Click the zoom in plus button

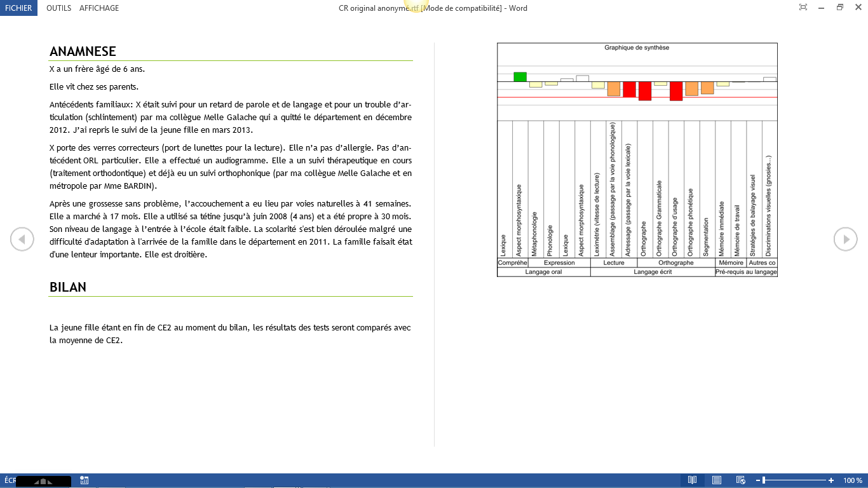[831, 480]
